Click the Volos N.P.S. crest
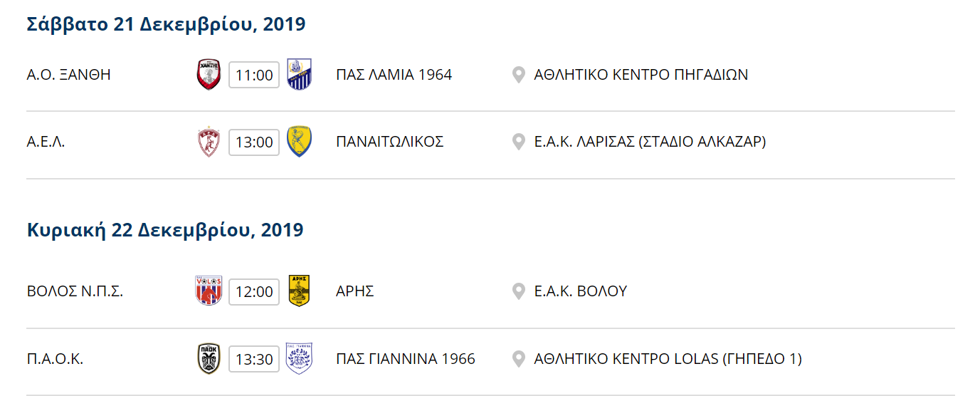The image size is (980, 396). (209, 291)
